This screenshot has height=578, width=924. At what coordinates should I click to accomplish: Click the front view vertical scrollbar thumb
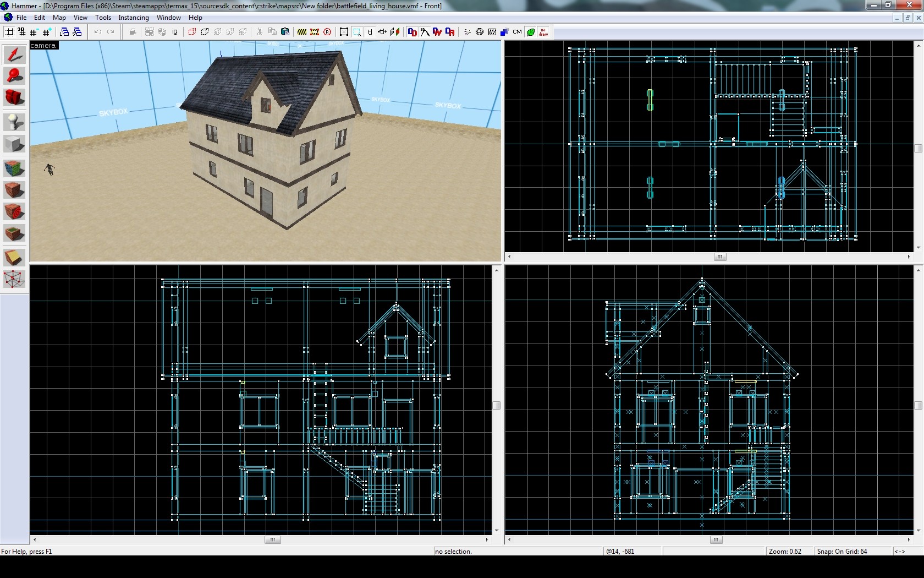tap(496, 405)
